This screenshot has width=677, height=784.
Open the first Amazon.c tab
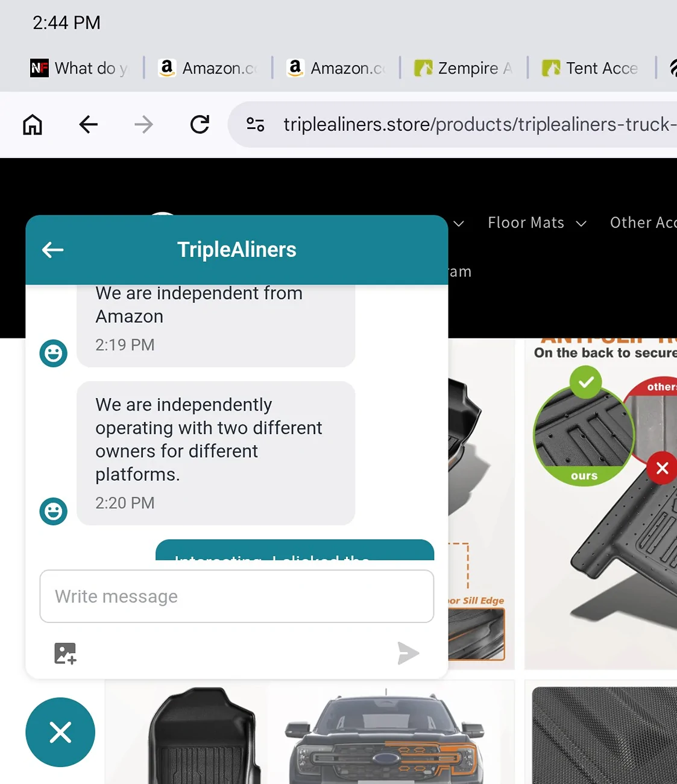click(208, 68)
